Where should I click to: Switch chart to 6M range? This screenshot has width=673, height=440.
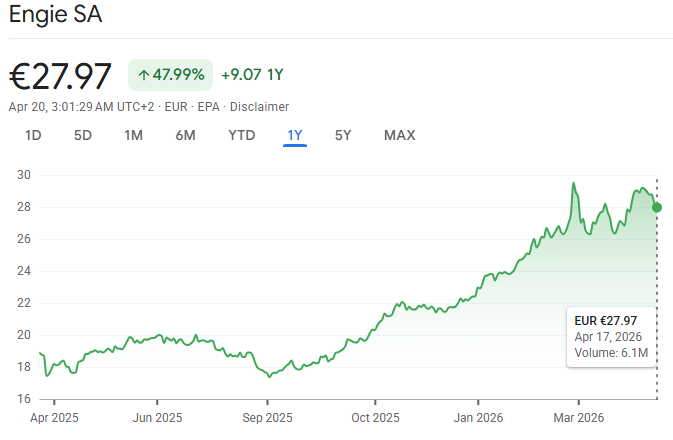185,136
